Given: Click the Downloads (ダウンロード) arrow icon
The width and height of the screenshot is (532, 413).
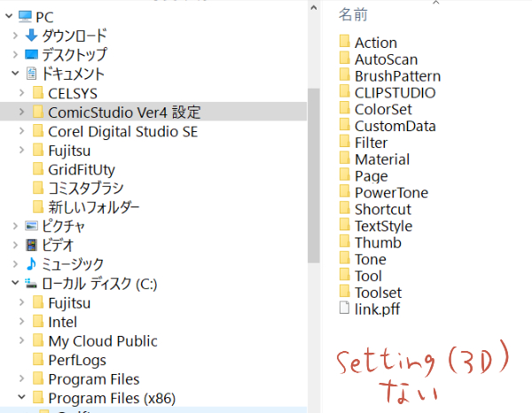Looking at the screenshot, I should [x=32, y=35].
